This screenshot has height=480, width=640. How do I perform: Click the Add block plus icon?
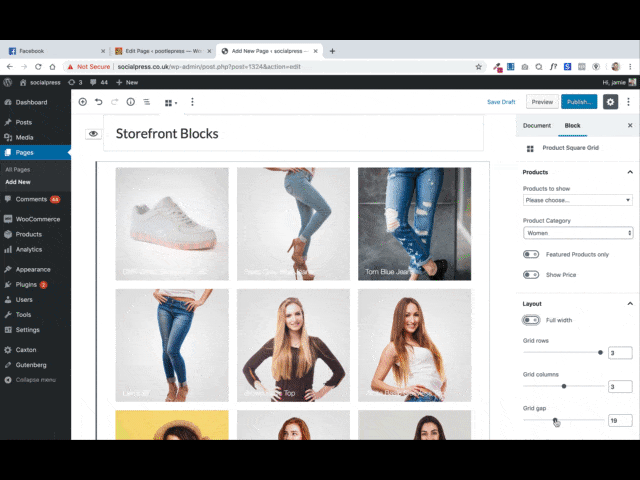82,102
